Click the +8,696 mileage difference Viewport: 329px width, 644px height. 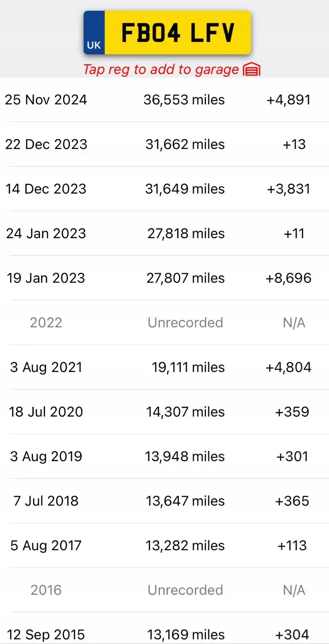point(288,278)
